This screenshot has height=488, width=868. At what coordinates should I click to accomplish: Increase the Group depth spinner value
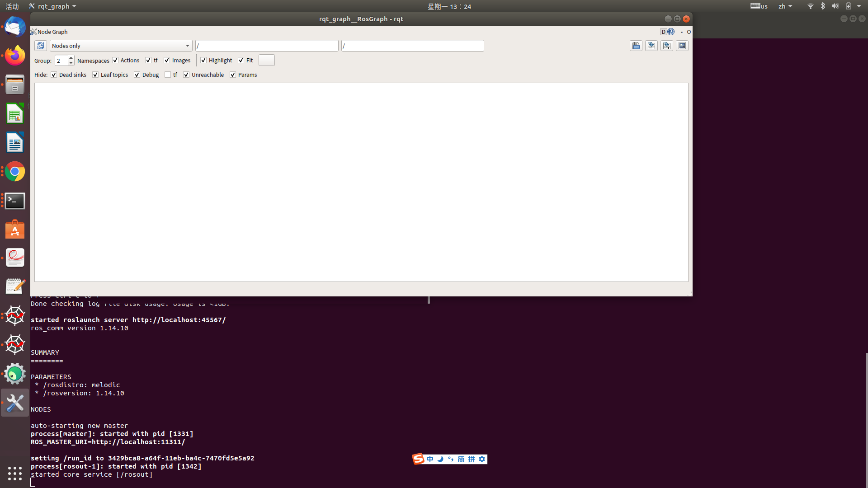(71, 58)
